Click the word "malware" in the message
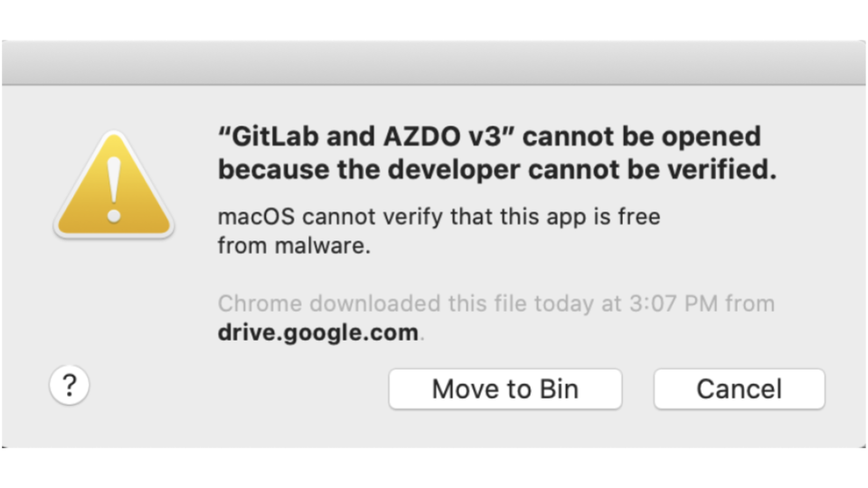868x488 pixels. (x=319, y=246)
